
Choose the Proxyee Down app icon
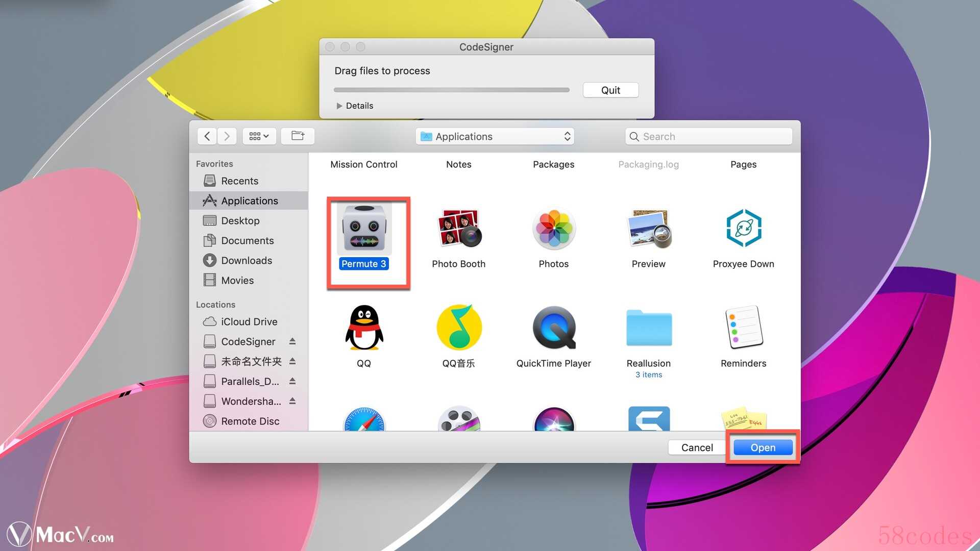tap(743, 229)
